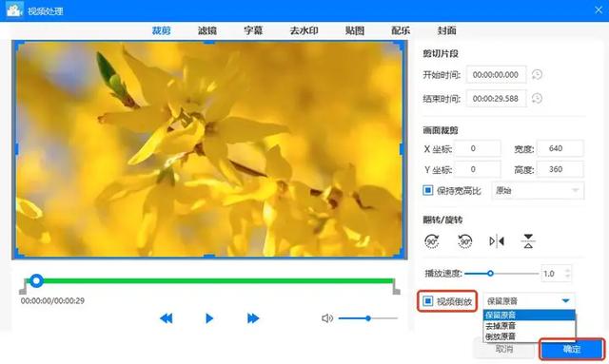Toggle the 视频倒放 checkbox
This screenshot has width=609, height=364.
[x=427, y=300]
